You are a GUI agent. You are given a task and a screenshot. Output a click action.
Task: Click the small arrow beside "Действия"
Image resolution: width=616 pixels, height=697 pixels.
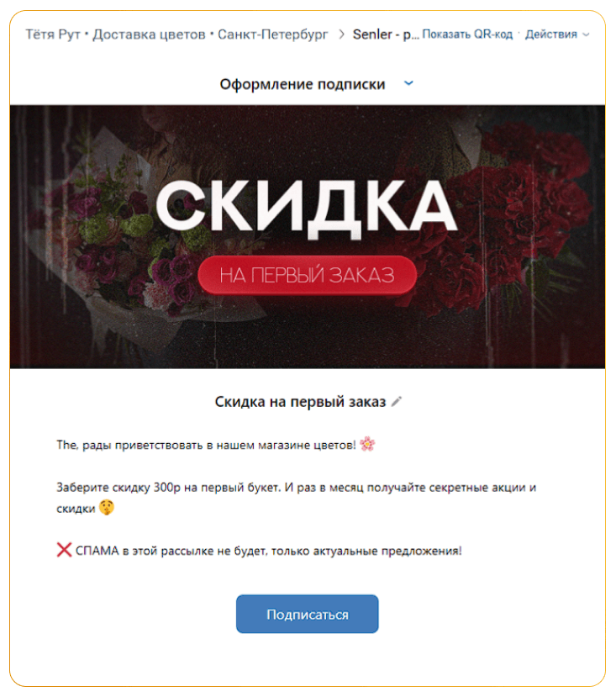pos(586,34)
